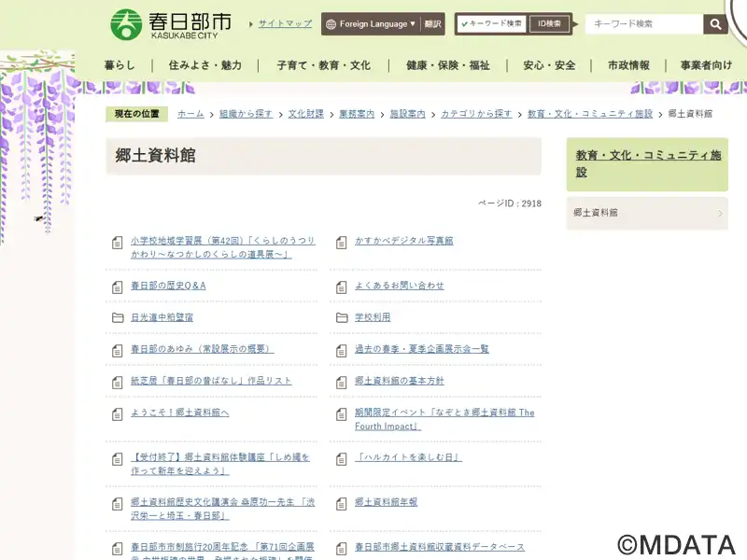Open the 学校利用 link
The height and width of the screenshot is (560, 747).
[x=373, y=317]
